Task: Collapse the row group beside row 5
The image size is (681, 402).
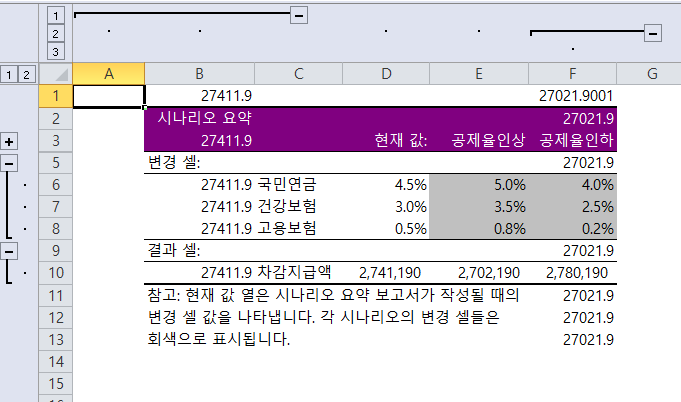Action: pos(10,162)
